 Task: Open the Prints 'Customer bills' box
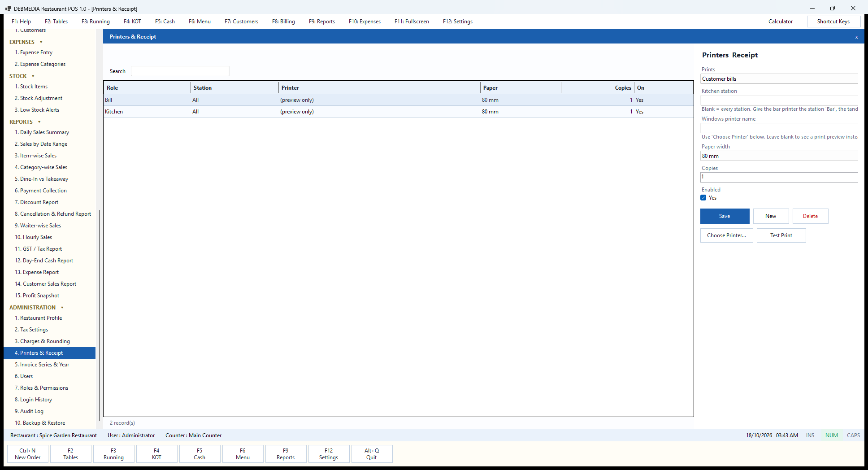pos(779,79)
